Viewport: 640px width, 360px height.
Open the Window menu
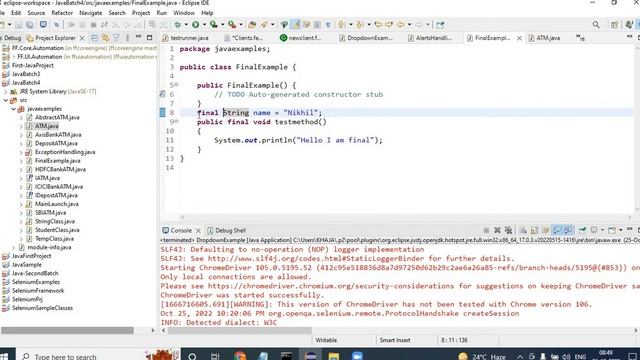(184, 13)
